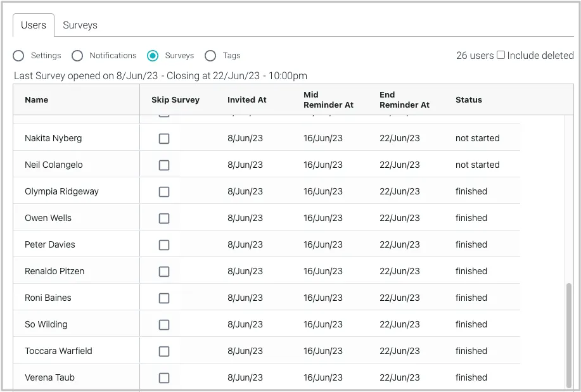Image resolution: width=581 pixels, height=392 pixels.
Task: Click Roni Baines' End Reminder date
Action: point(399,298)
